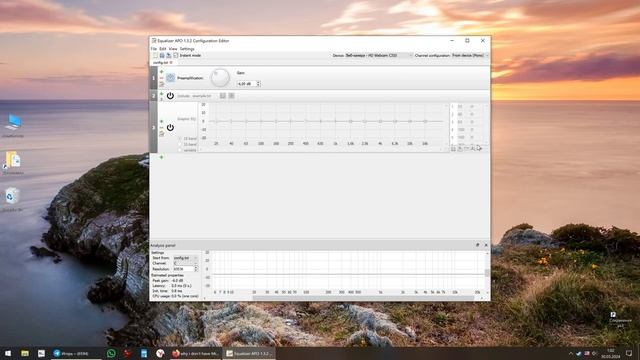Toggle the power button of Graphic EQ filter
640x360 pixels.
coord(170,128)
